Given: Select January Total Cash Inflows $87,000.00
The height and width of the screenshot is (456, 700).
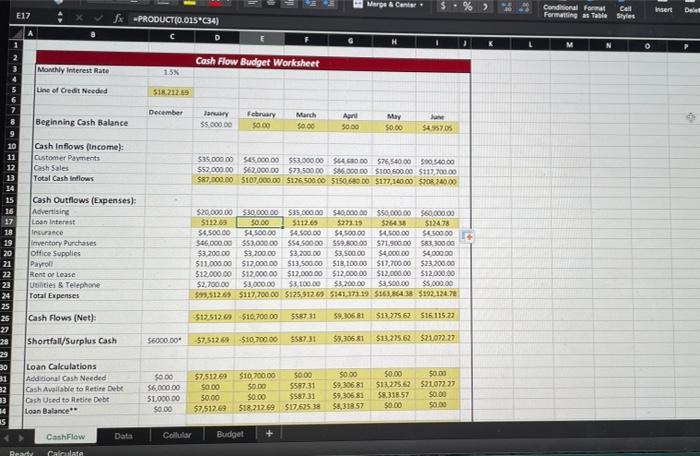Looking at the screenshot, I should coord(215,180).
